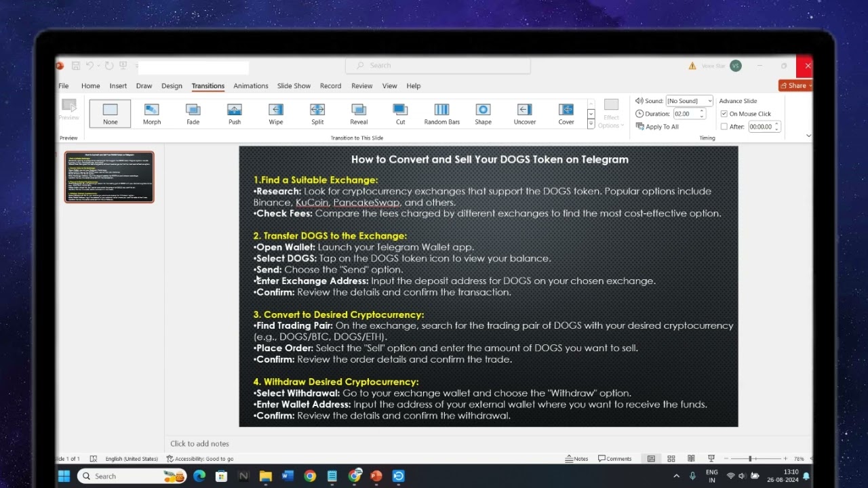
Task: Click Accessibility: Good to go status
Action: [200, 459]
